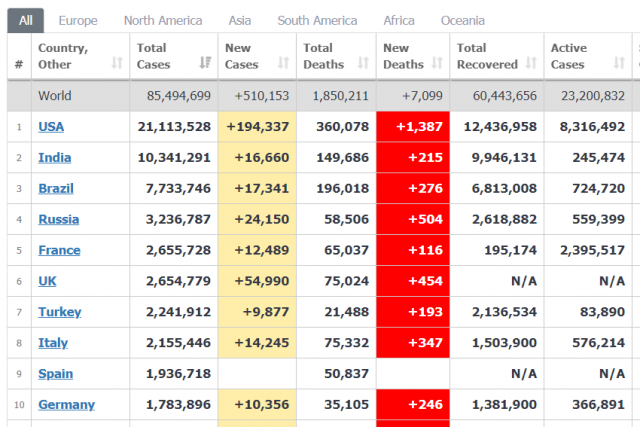640x427 pixels.
Task: Sort by Country, Other column arrows
Action: pos(117,63)
